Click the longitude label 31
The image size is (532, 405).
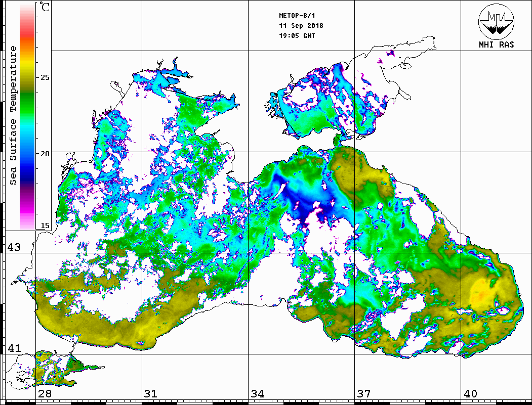coord(151,394)
